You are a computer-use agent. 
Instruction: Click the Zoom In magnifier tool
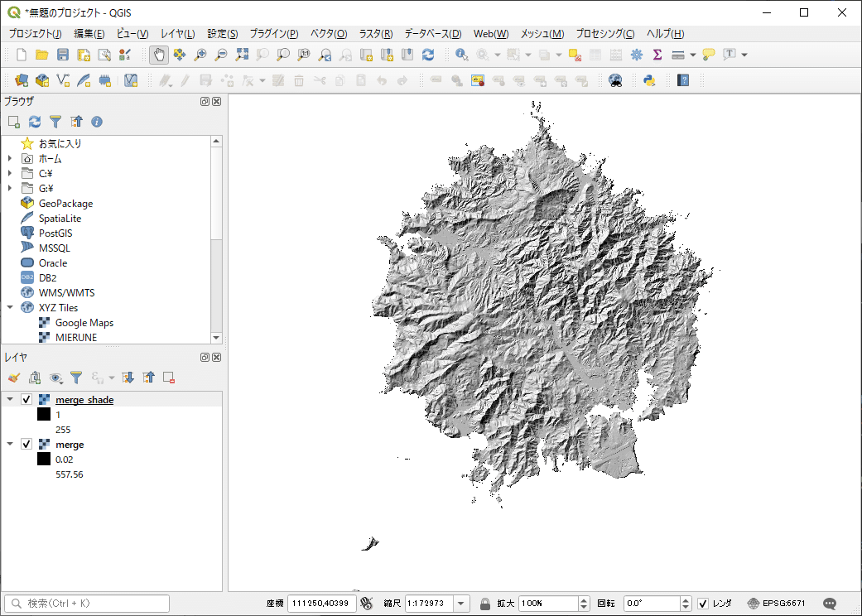coord(200,55)
